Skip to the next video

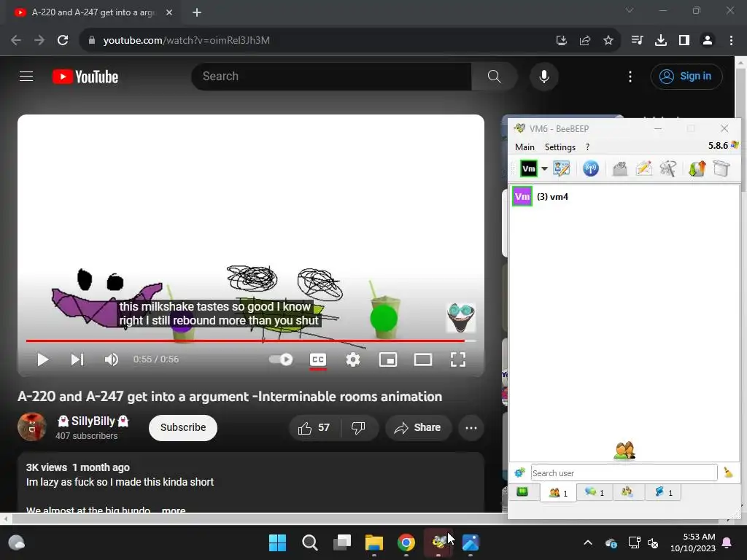pyautogui.click(x=77, y=359)
